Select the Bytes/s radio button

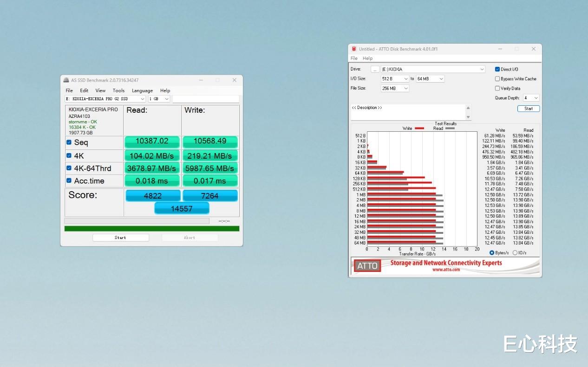tap(492, 253)
